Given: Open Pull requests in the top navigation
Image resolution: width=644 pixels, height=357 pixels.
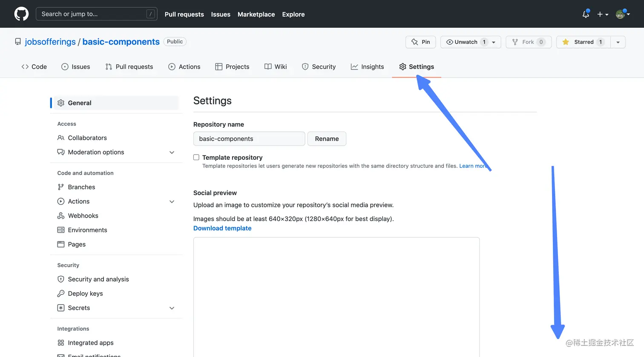Looking at the screenshot, I should click(184, 14).
